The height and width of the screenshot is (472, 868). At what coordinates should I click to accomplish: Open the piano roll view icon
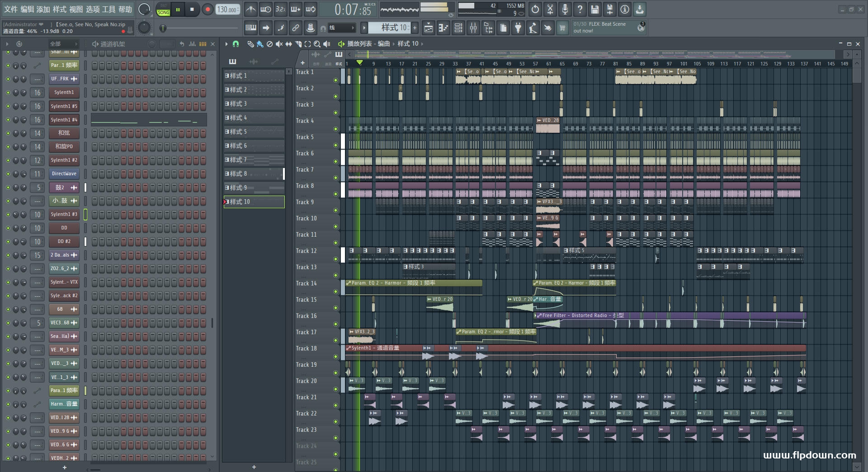(x=443, y=28)
